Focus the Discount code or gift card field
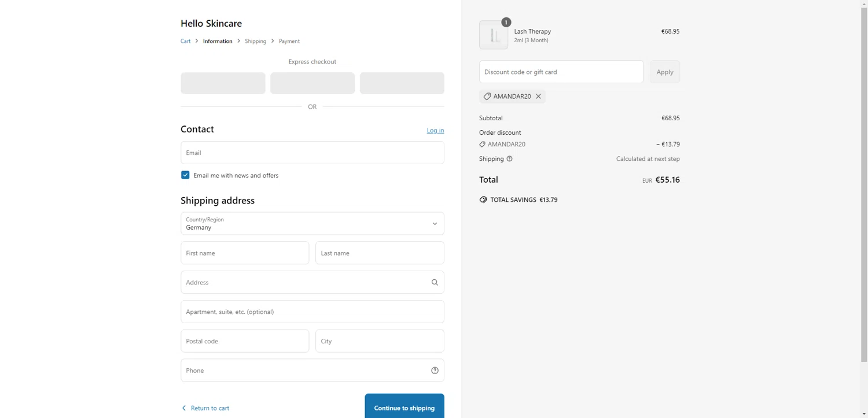Screen dimensions: 868x418 pos(561,72)
